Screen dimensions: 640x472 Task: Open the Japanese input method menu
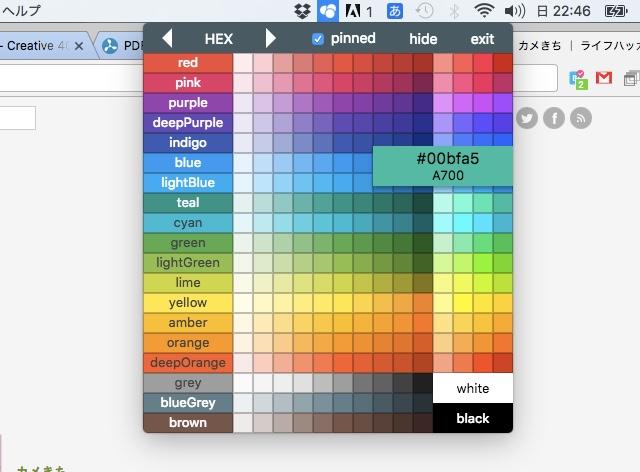(x=395, y=11)
